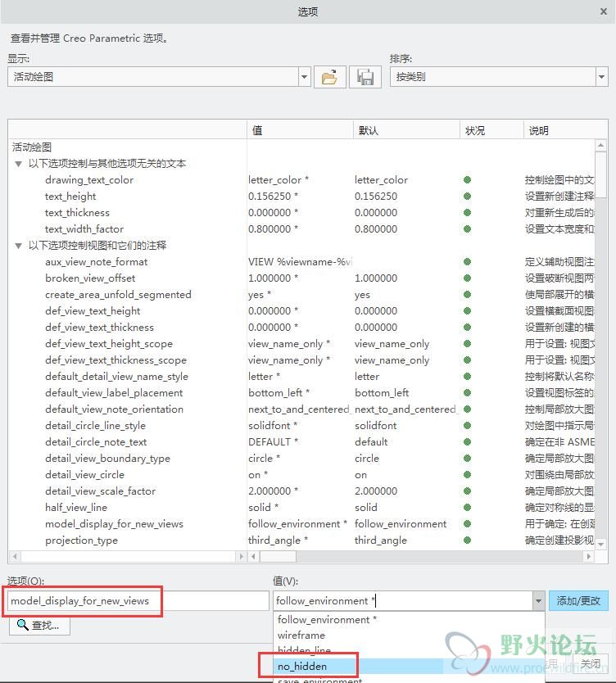Click the status dot for projection_type

coord(467,541)
